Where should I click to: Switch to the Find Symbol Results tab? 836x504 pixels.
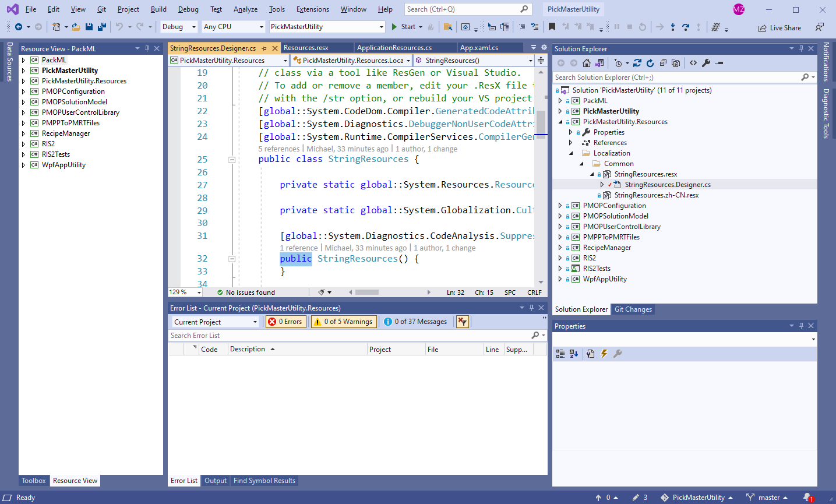[x=264, y=481]
